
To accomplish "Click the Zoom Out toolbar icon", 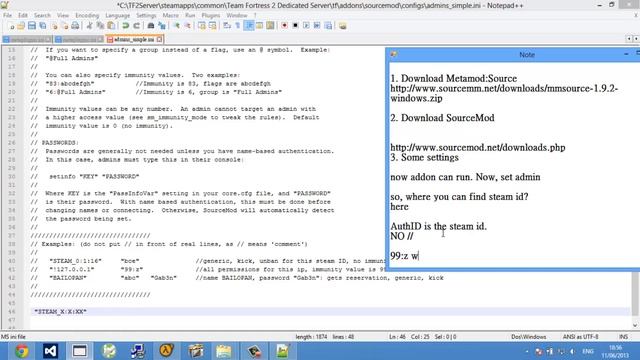I will pyautogui.click(x=187, y=26).
